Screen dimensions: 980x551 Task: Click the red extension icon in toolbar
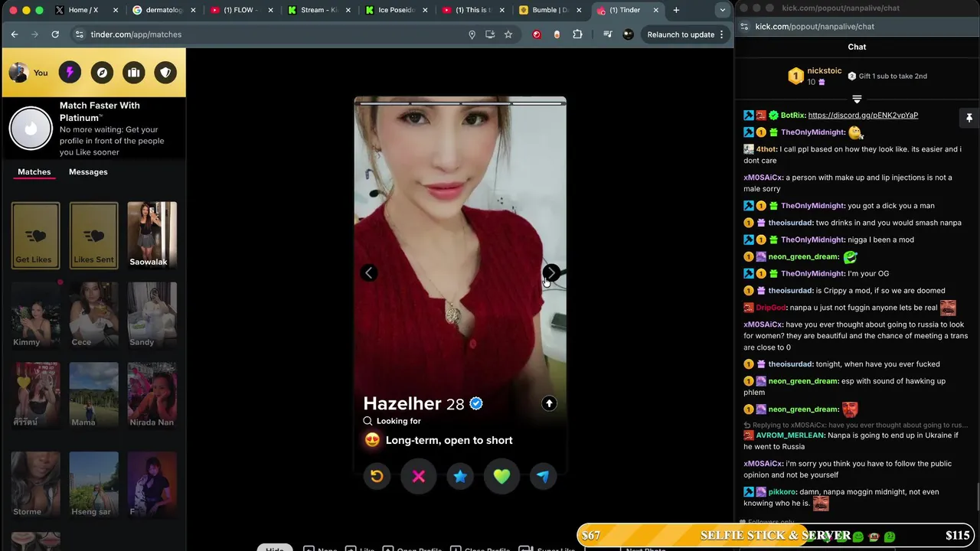pyautogui.click(x=537, y=34)
